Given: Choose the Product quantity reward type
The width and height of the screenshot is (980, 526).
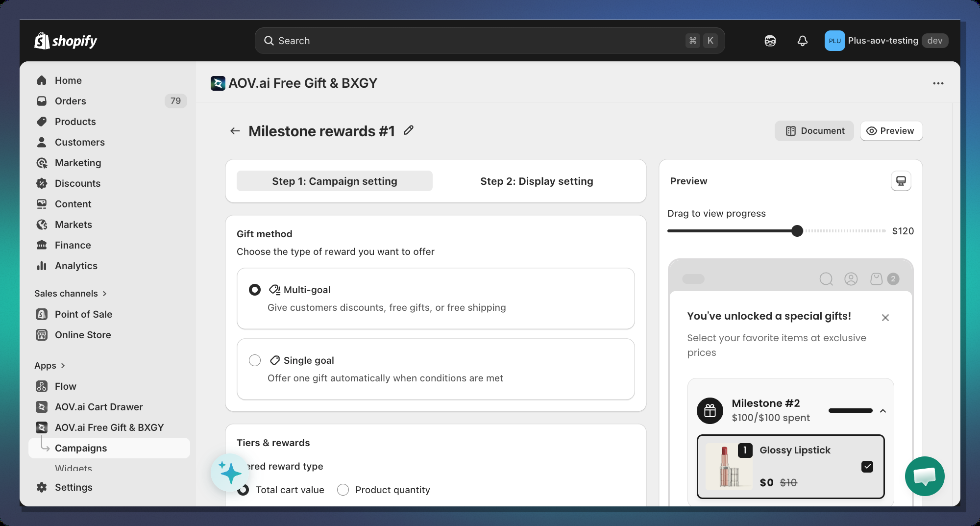Looking at the screenshot, I should (343, 490).
